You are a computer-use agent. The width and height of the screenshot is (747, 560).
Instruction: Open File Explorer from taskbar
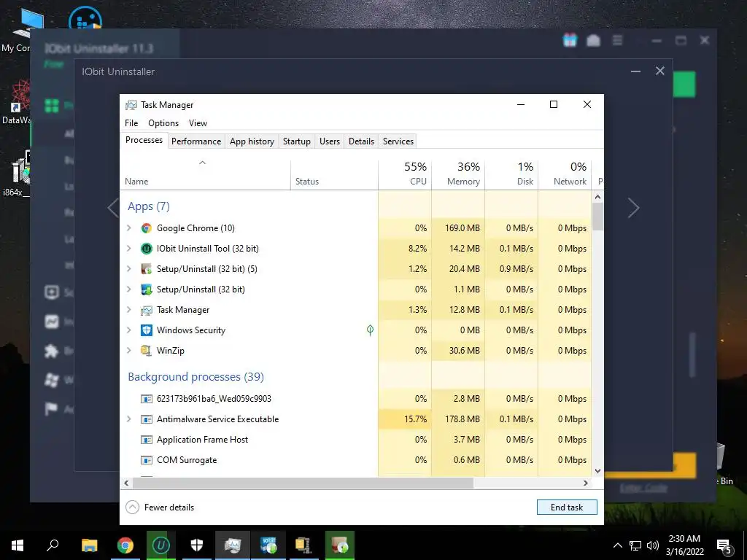[x=89, y=545]
